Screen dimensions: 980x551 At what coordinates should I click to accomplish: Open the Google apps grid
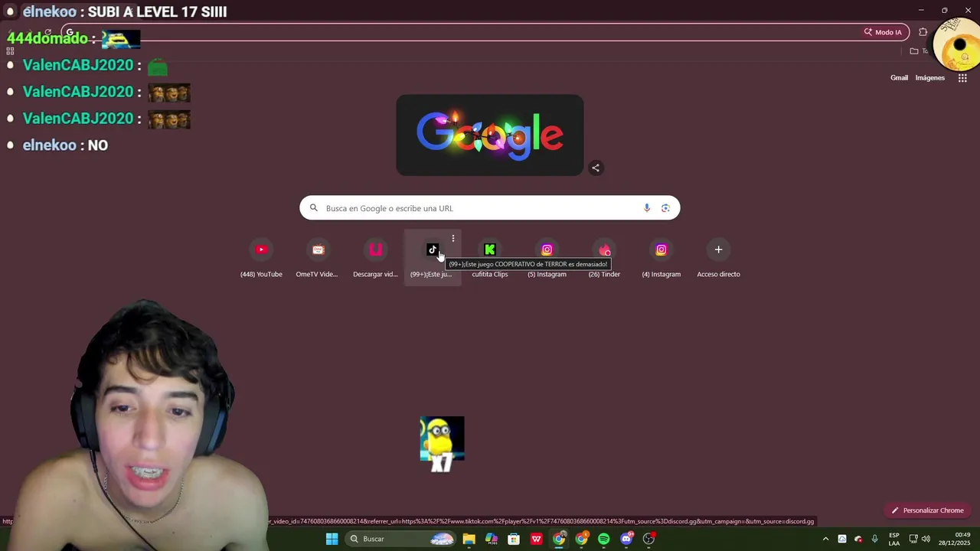tap(962, 77)
